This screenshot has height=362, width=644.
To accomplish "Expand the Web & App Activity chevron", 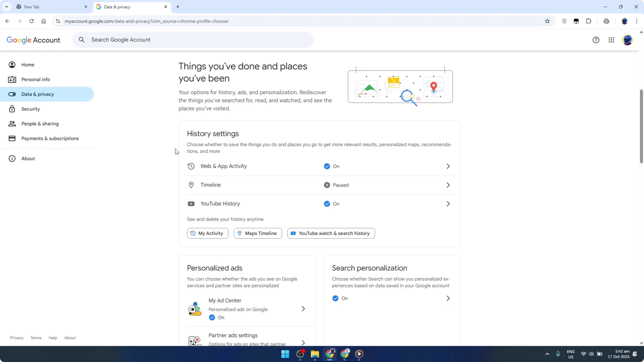I will click(x=448, y=166).
